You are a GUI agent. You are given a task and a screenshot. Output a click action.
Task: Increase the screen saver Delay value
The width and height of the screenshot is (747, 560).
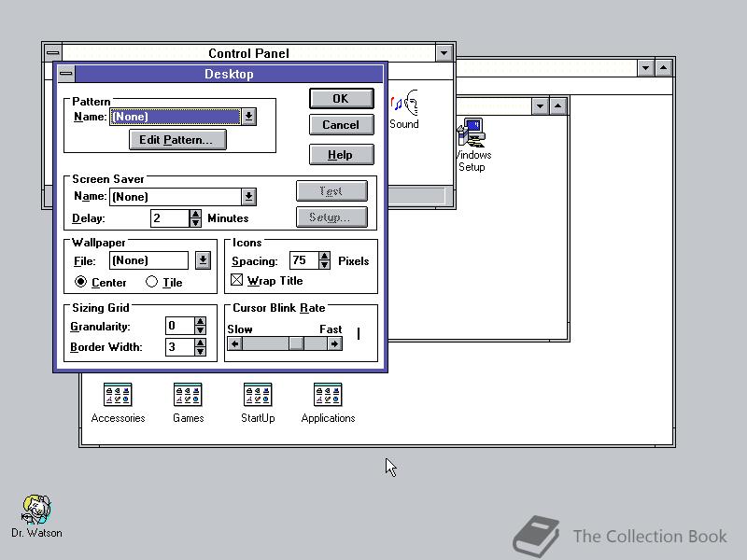point(195,214)
